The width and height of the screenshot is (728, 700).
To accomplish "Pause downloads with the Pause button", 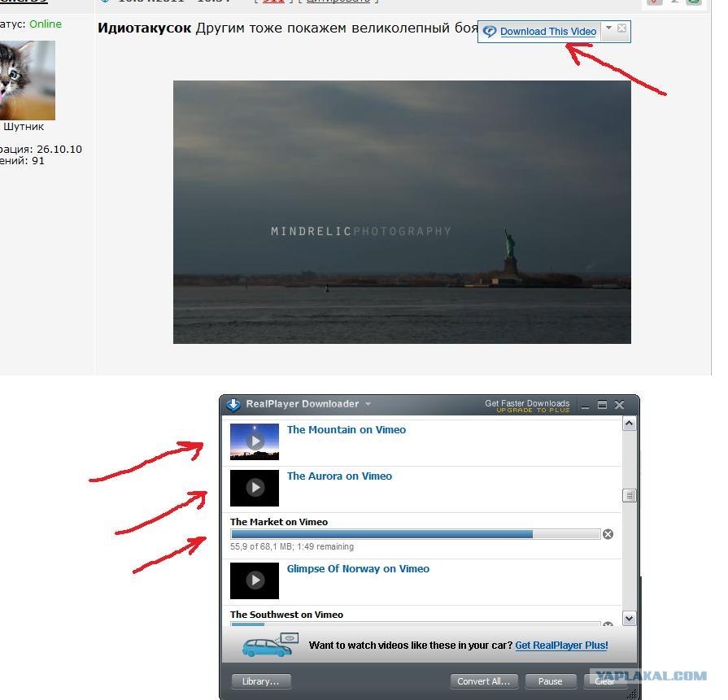I will (x=550, y=681).
